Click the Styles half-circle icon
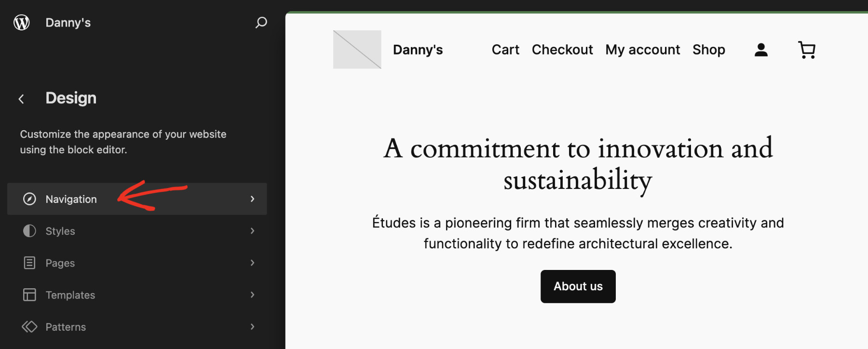This screenshot has width=868, height=349. pos(29,231)
